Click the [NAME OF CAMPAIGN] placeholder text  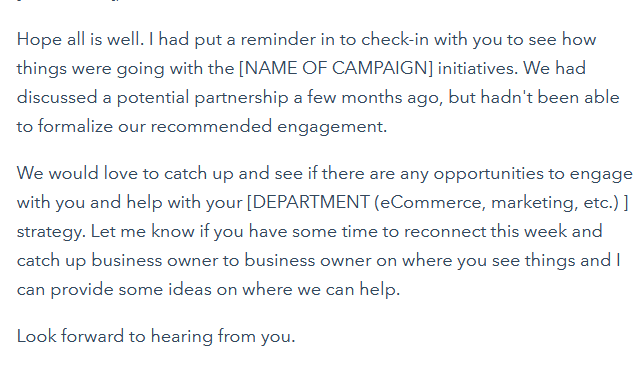point(336,68)
